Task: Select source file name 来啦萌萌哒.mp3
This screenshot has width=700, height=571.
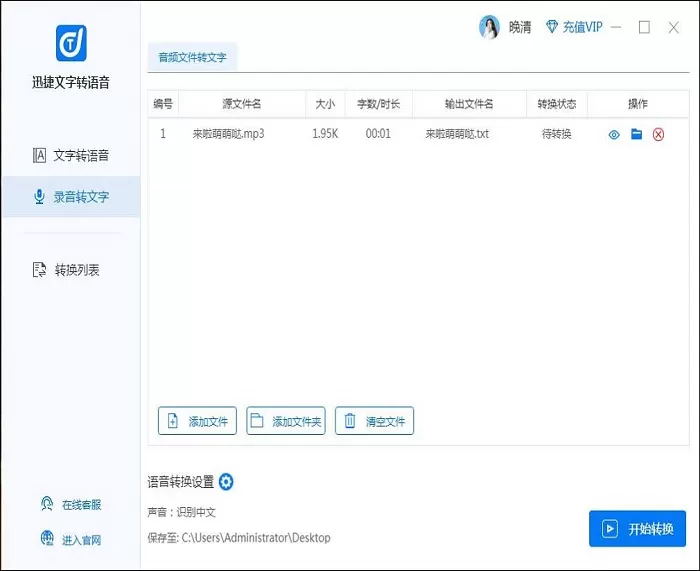Action: (228, 134)
